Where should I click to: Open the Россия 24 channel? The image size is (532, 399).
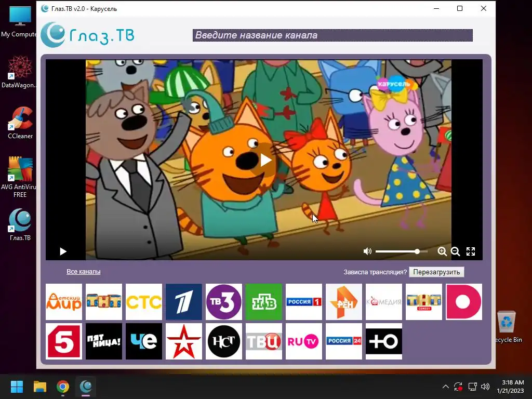click(344, 341)
